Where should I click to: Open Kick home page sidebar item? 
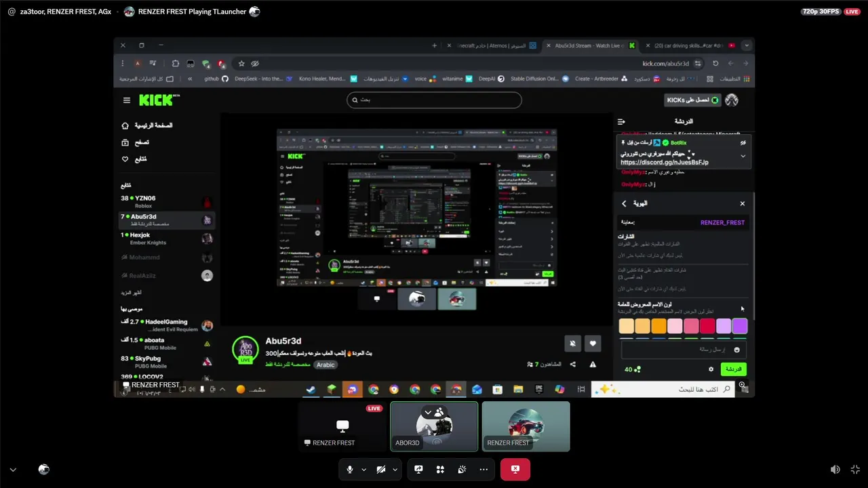click(147, 125)
